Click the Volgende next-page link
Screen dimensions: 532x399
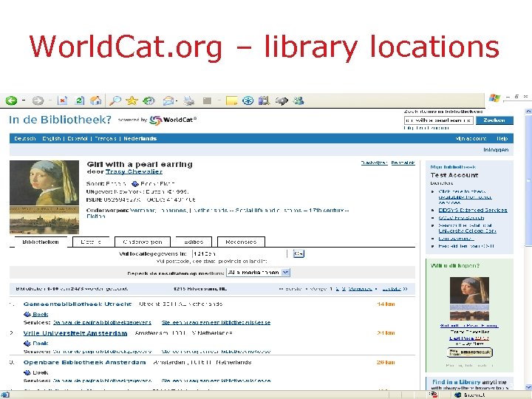pyautogui.click(x=361, y=289)
